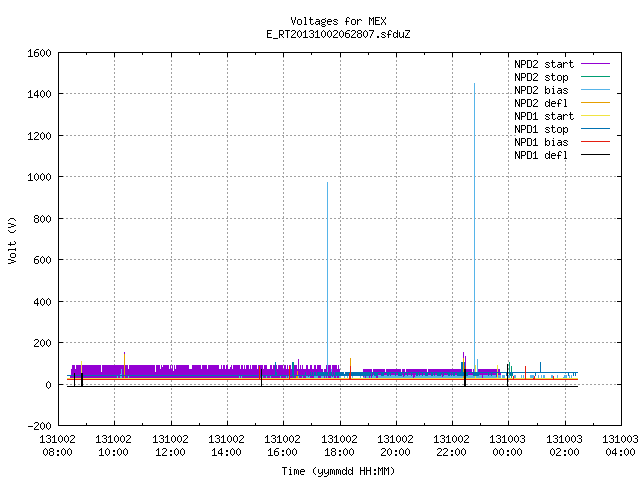Screen dimensions: 640x480
Task: Click the -200 y-axis tick label
Action: [39, 426]
